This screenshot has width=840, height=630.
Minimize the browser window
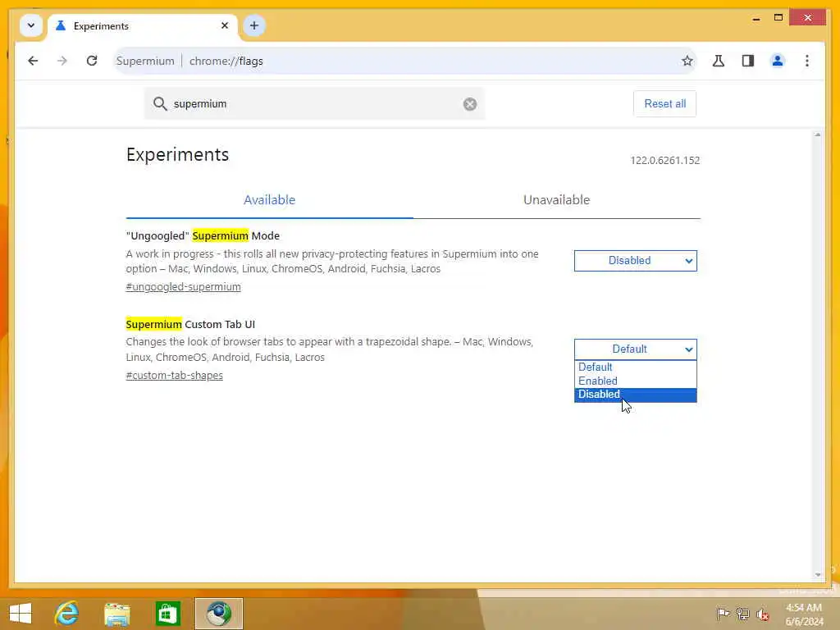click(x=756, y=18)
